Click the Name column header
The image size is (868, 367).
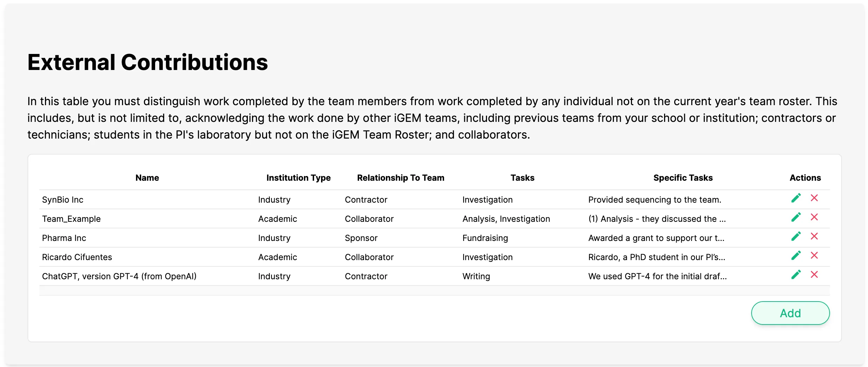pos(147,178)
